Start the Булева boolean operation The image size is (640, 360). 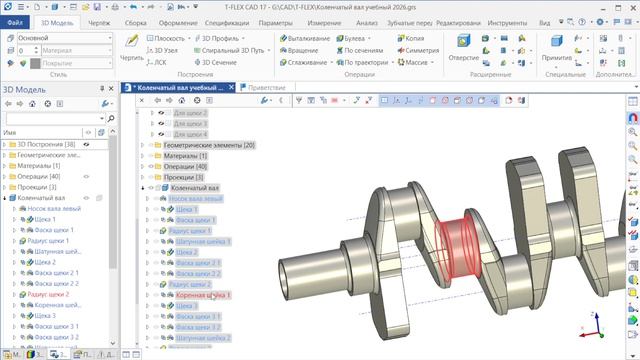350,38
